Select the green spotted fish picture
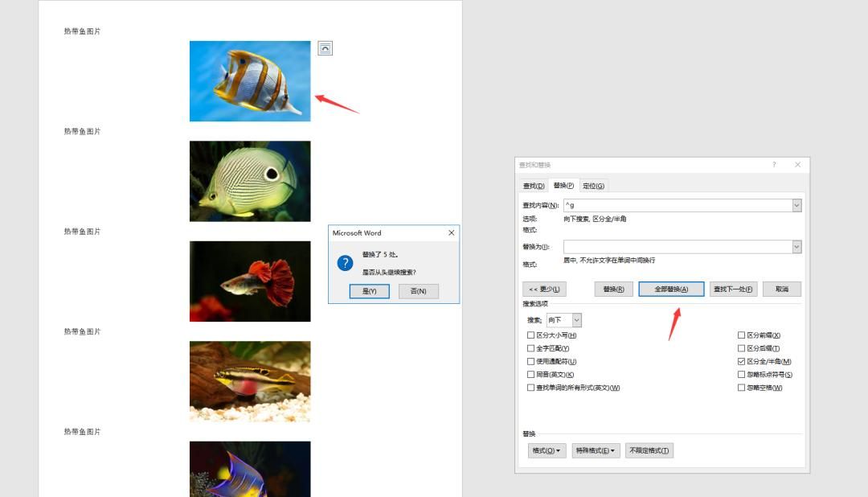This screenshot has width=868, height=497. (x=250, y=181)
